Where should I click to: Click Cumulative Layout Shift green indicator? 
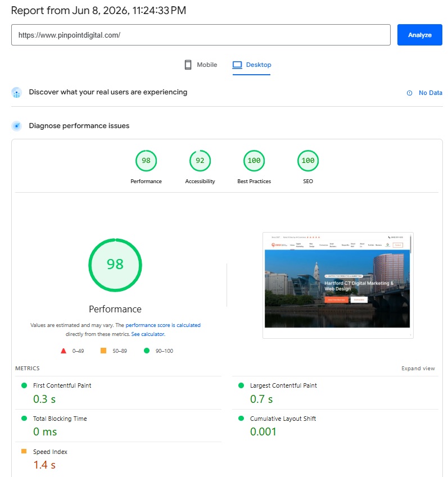tap(241, 418)
